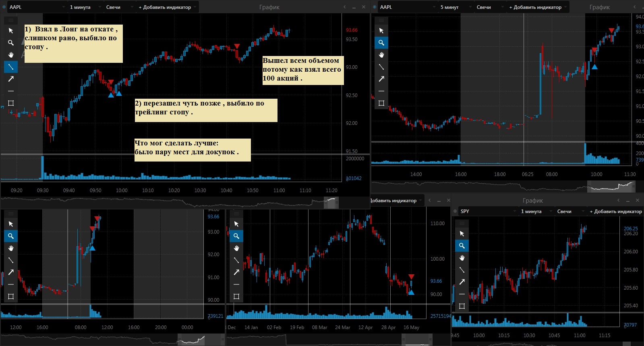644x346 pixels.
Task: Open SPY ticker dropdown
Action: (x=488, y=211)
